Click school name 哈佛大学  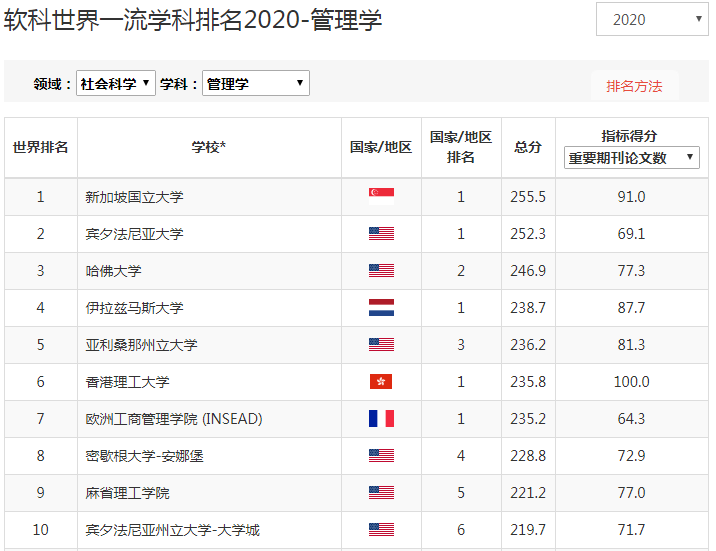(x=113, y=271)
